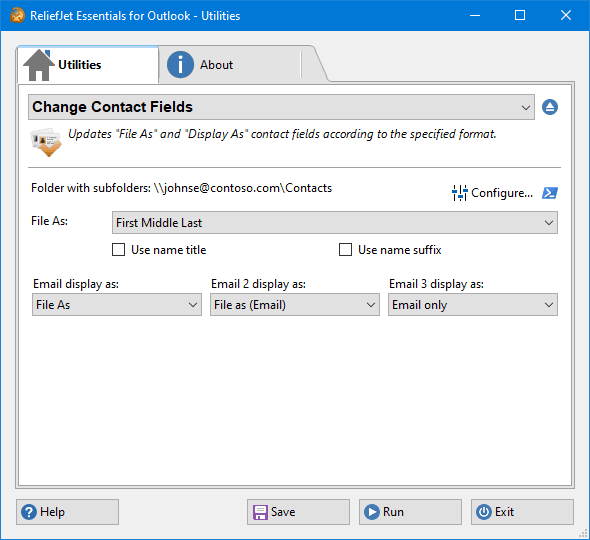Open the Email 3 display as dropdown
590x540 pixels.
(x=473, y=305)
